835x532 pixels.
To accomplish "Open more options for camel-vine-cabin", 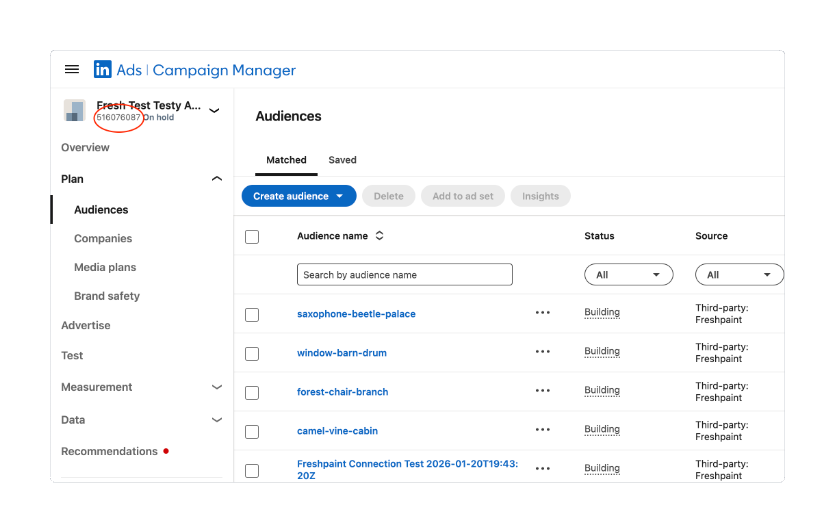I will coord(542,430).
